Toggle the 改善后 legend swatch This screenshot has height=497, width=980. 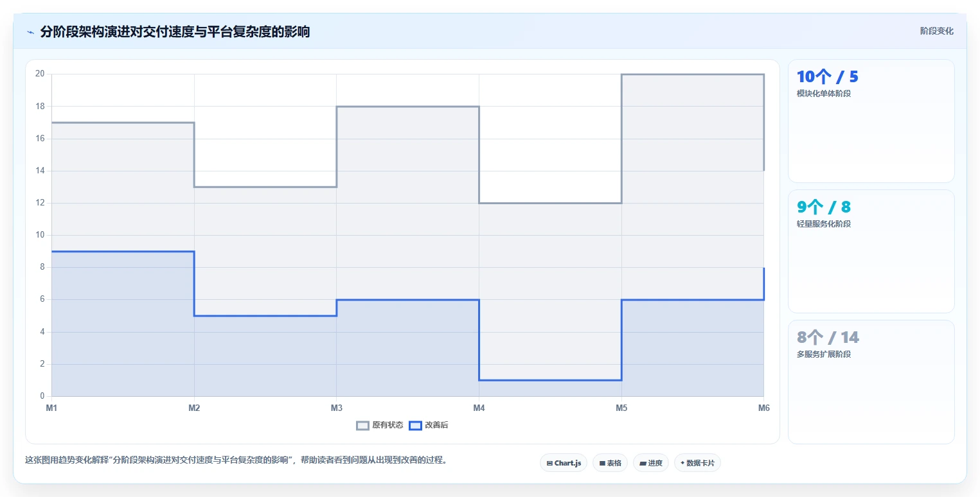coord(416,425)
